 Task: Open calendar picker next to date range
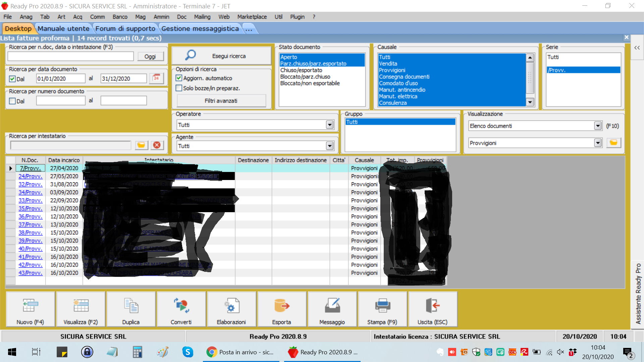156,78
